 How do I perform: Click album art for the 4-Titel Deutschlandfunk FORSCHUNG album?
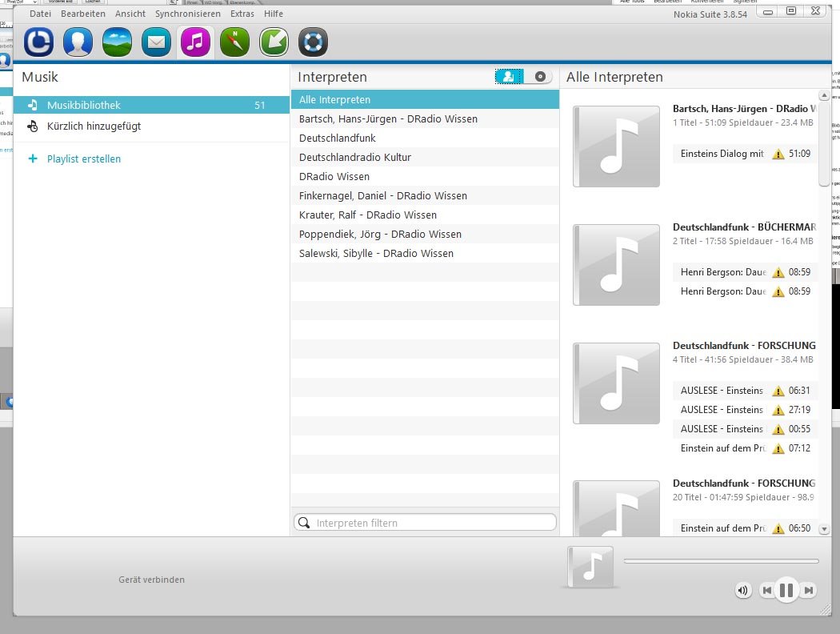[616, 383]
